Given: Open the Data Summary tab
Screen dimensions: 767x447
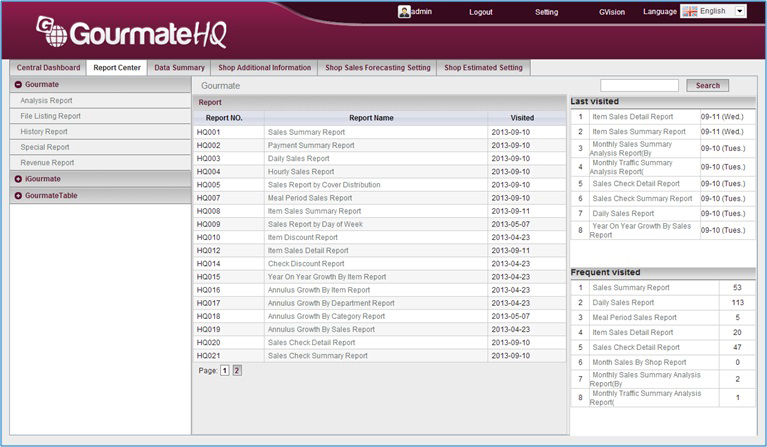Looking at the screenshot, I should tap(179, 68).
